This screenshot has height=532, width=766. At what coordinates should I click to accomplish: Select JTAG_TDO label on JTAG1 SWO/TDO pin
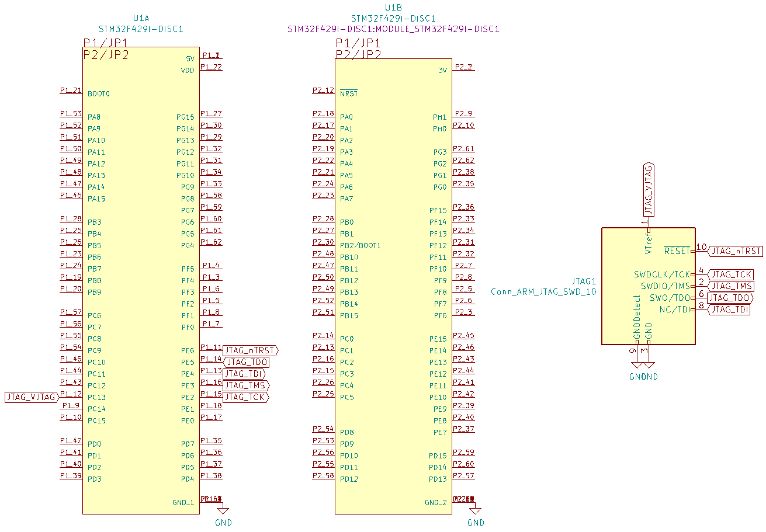(x=730, y=298)
